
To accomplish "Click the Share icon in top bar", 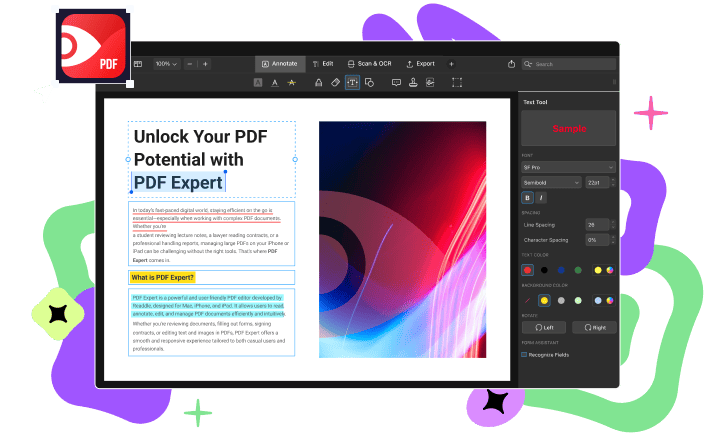I will 512,63.
